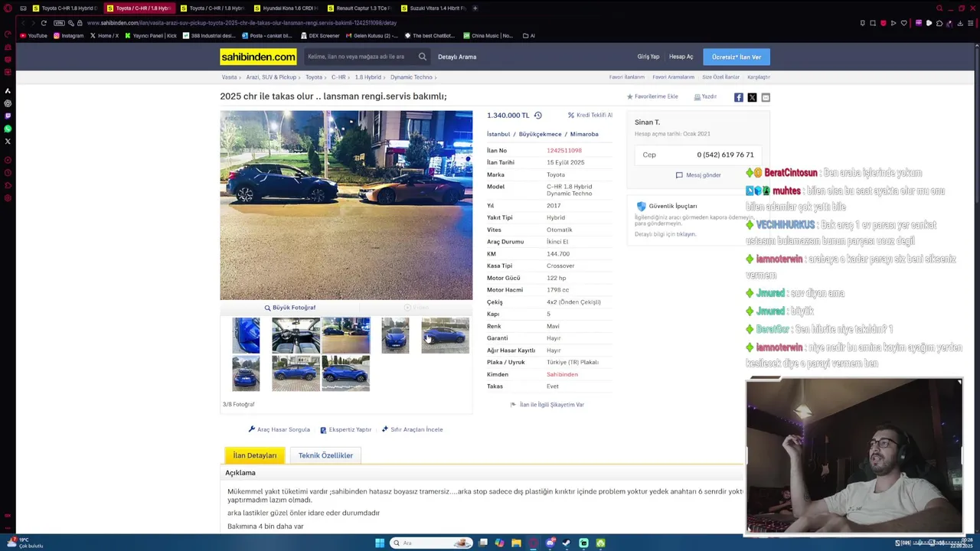980x551 pixels.
Task: Open Size Özel İlanlar link
Action: [x=721, y=77]
